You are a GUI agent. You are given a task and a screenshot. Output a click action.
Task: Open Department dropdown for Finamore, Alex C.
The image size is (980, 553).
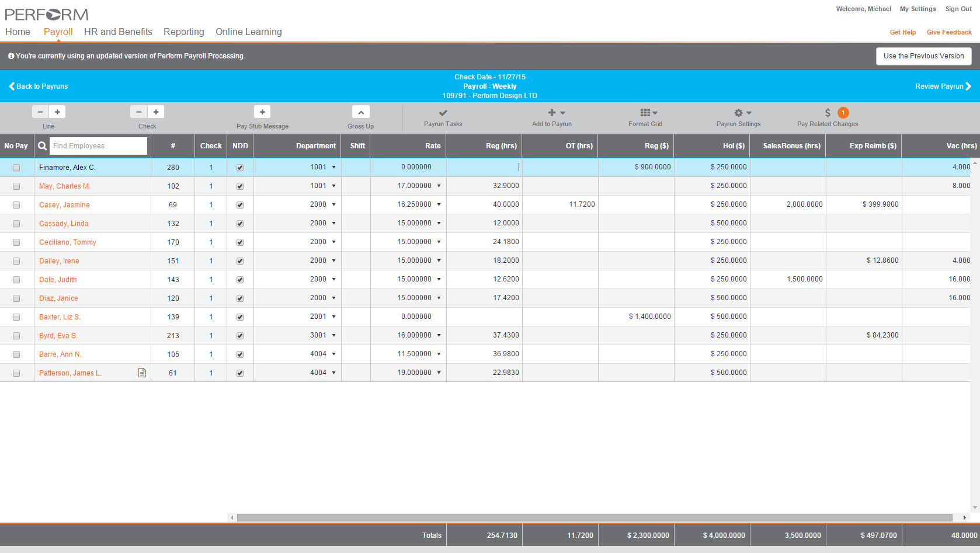coord(334,167)
